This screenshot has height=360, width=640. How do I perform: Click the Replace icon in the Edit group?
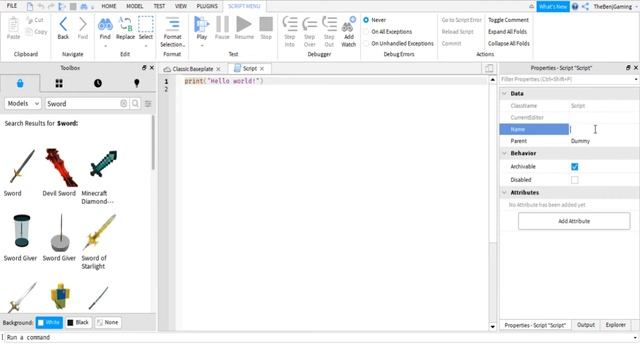click(x=125, y=24)
